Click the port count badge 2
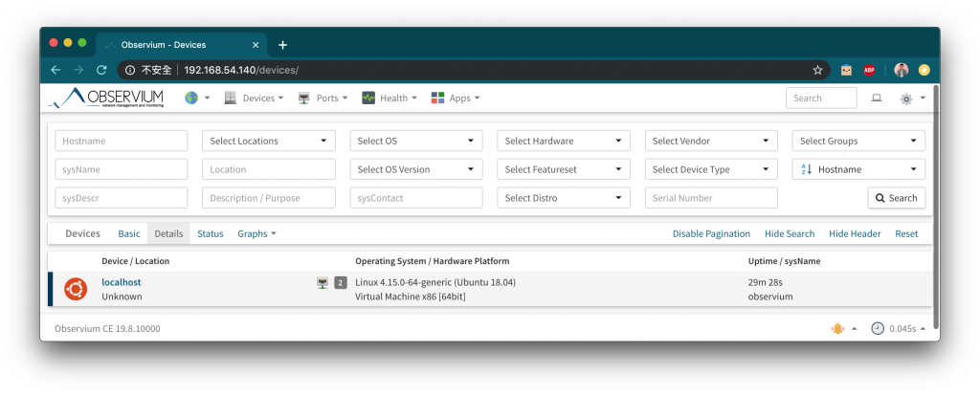The height and width of the screenshot is (394, 980). 340,283
